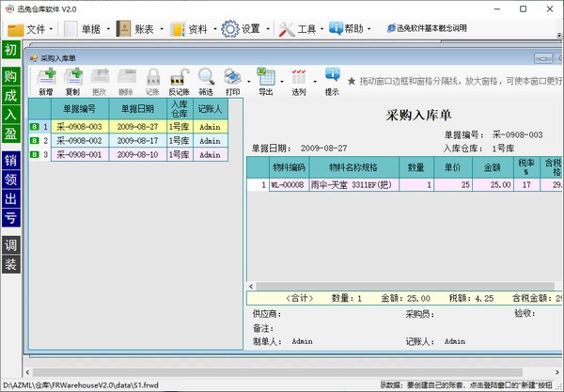
Task: Click the green icon in row 3
Action: point(34,155)
